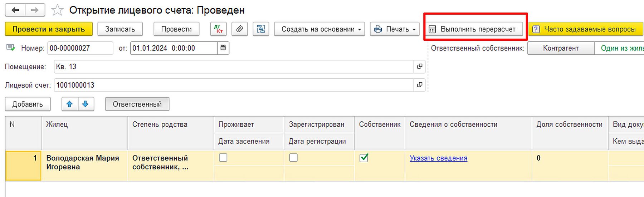Click the Номер field 00-00000027
The width and height of the screenshot is (644, 197).
pos(80,48)
